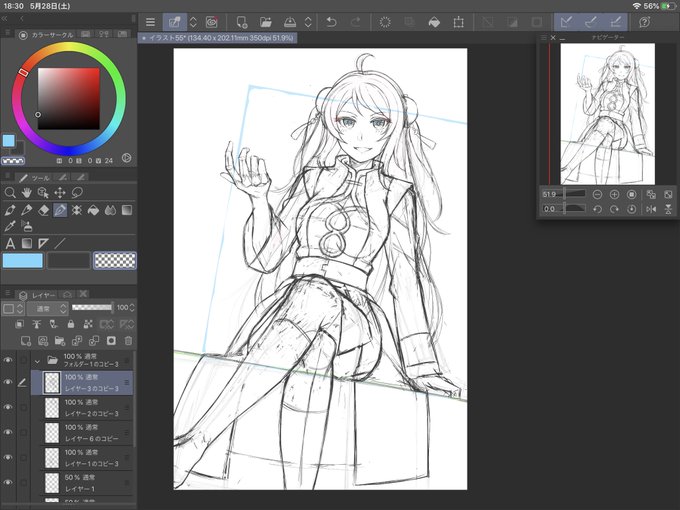680x510 pixels.
Task: Select the Hand move tool
Action: click(26, 193)
